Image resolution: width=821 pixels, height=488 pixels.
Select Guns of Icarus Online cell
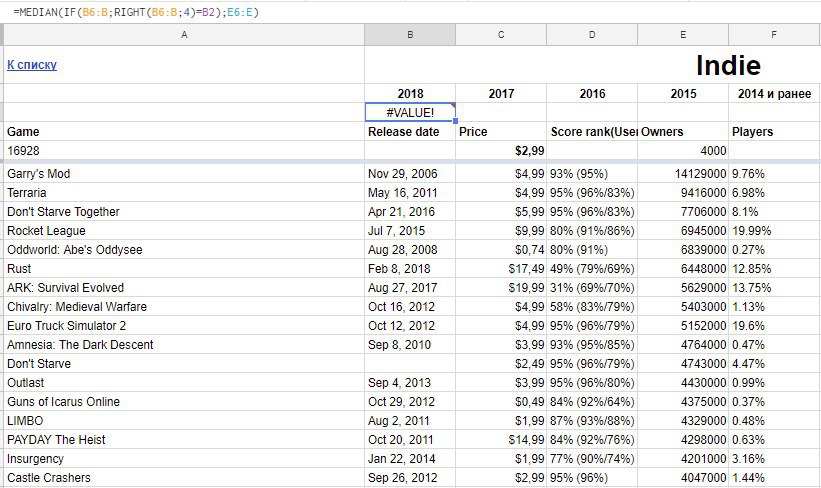click(x=184, y=402)
